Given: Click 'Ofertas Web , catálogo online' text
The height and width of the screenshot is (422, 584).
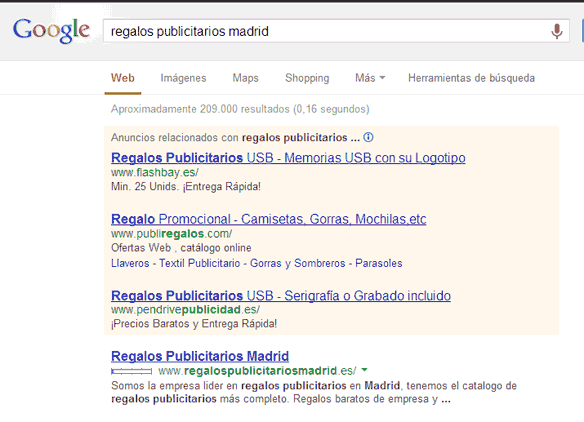Looking at the screenshot, I should [181, 248].
